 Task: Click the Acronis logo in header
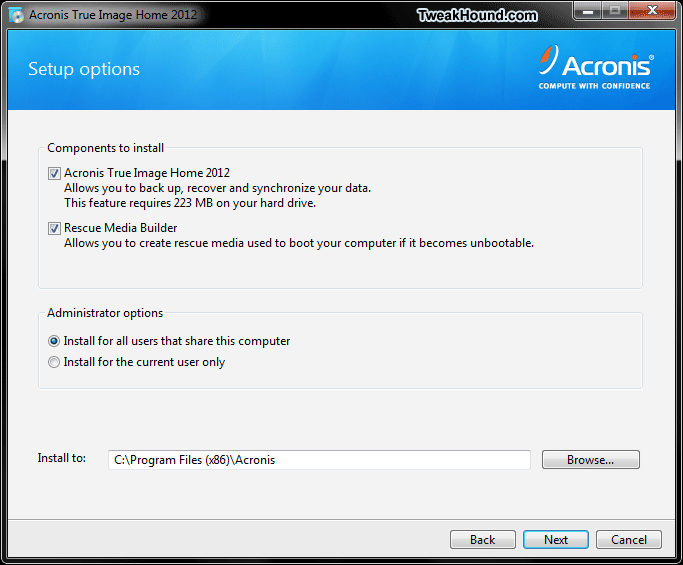(x=595, y=67)
